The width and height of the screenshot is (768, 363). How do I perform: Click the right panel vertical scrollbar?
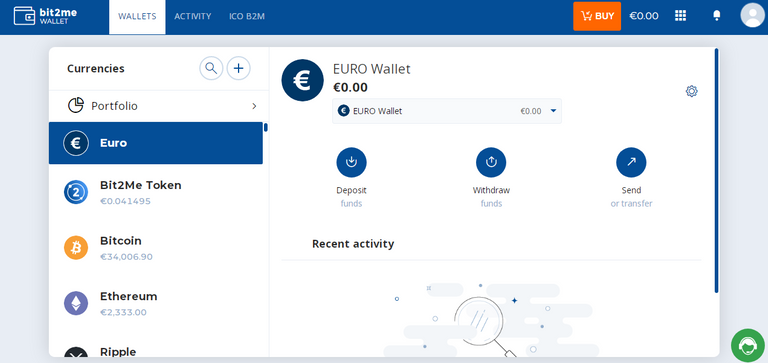click(x=716, y=170)
